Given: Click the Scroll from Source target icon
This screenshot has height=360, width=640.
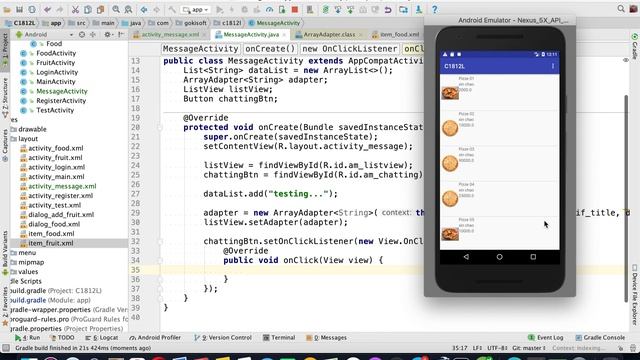Looking at the screenshot, I should pos(82,34).
